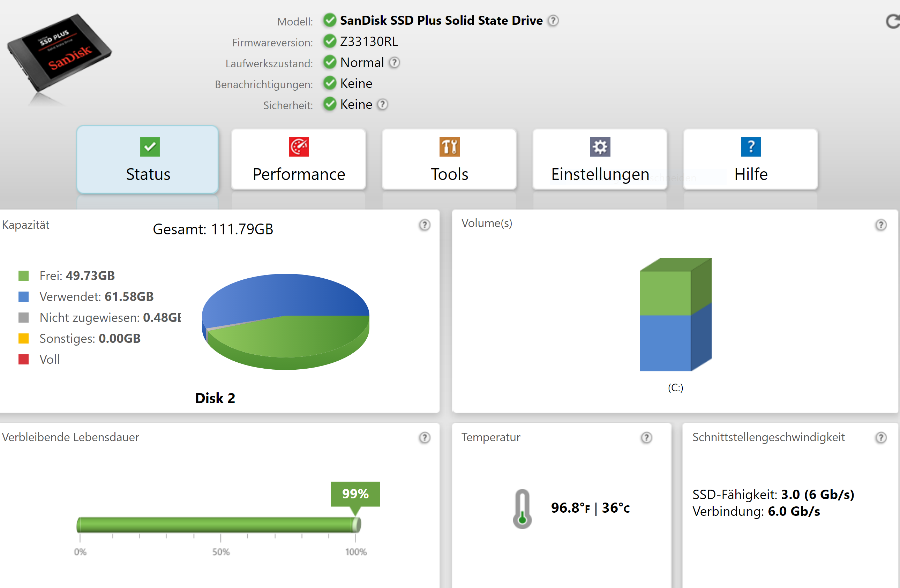Select the Status tab

[148, 160]
